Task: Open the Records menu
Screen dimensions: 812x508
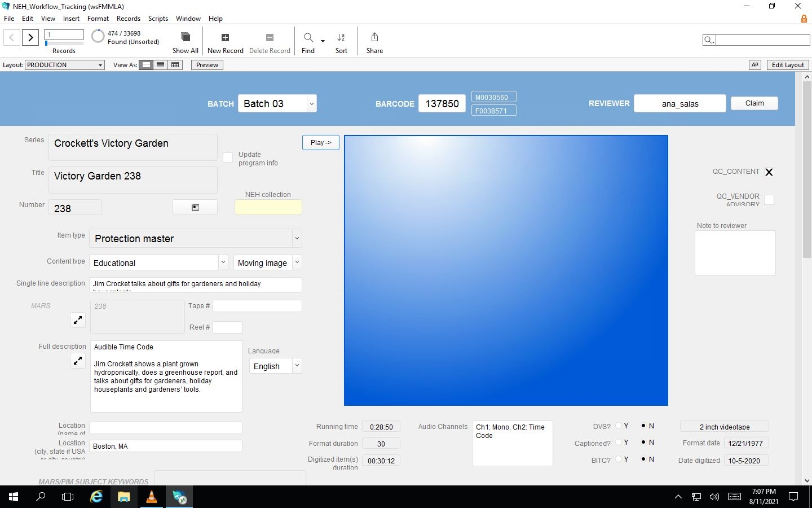Action: pos(128,19)
